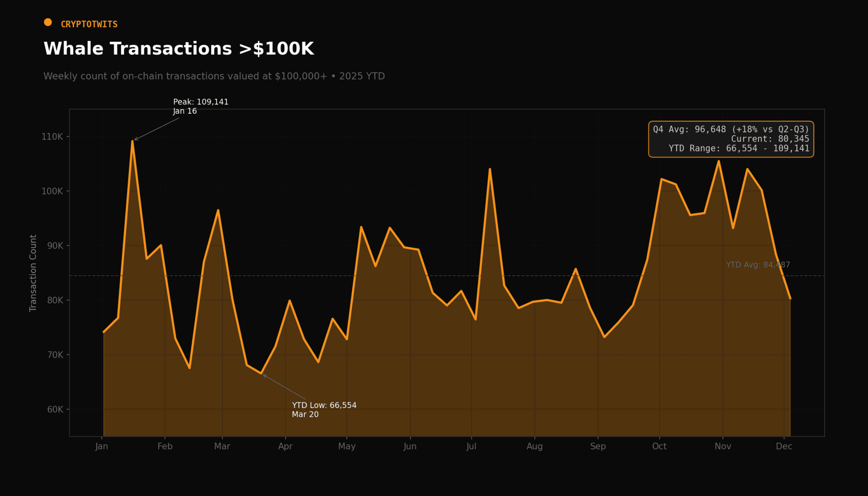Click the 60K y-axis tick label

pyautogui.click(x=55, y=410)
